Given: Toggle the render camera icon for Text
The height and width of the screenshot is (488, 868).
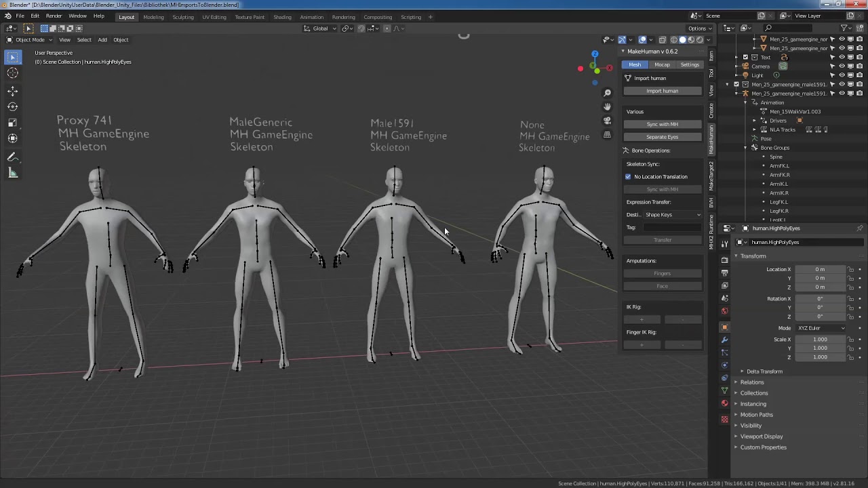Looking at the screenshot, I should pyautogui.click(x=859, y=57).
